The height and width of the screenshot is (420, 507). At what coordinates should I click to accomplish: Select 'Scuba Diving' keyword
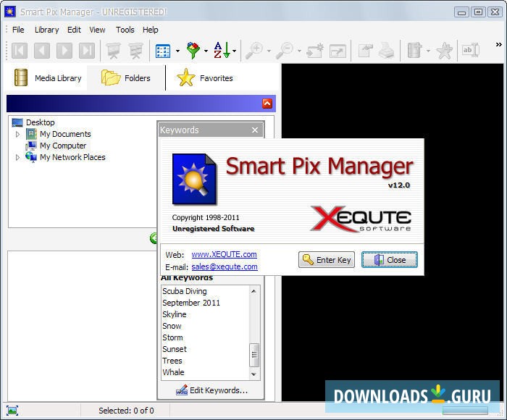pos(184,291)
